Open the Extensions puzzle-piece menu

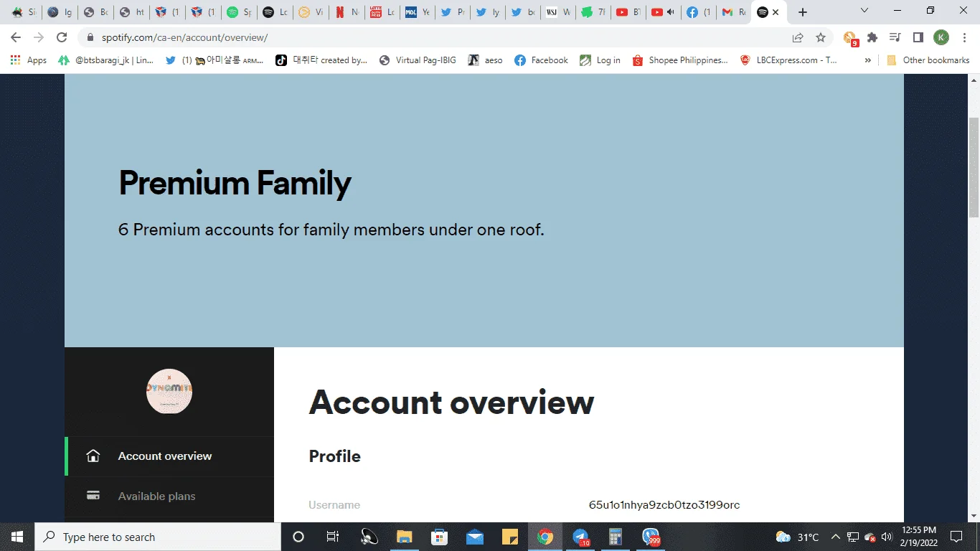click(872, 37)
